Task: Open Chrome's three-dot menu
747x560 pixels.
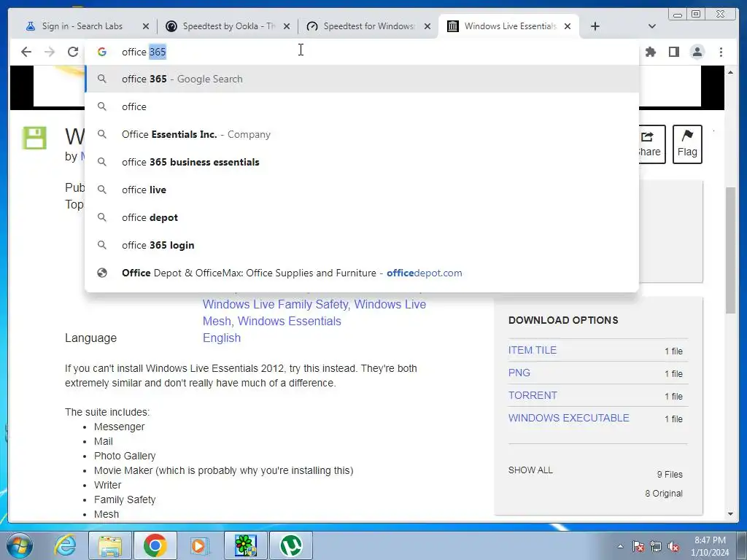Action: coord(721,52)
